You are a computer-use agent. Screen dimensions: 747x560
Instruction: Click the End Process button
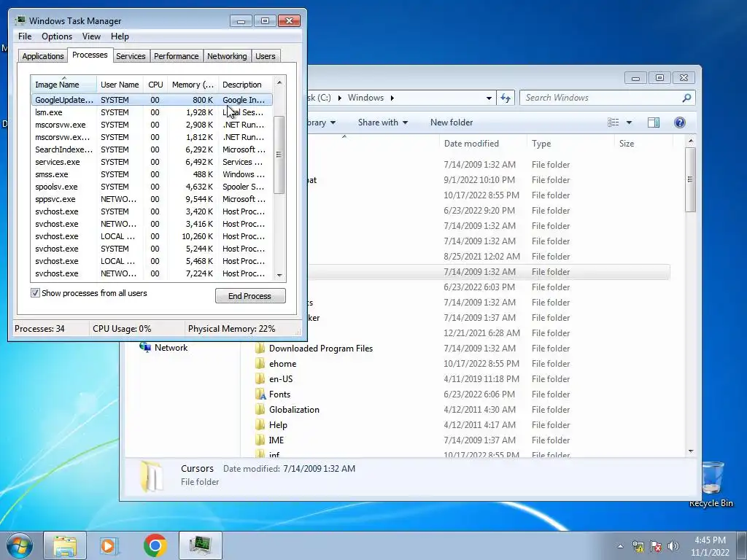click(250, 296)
